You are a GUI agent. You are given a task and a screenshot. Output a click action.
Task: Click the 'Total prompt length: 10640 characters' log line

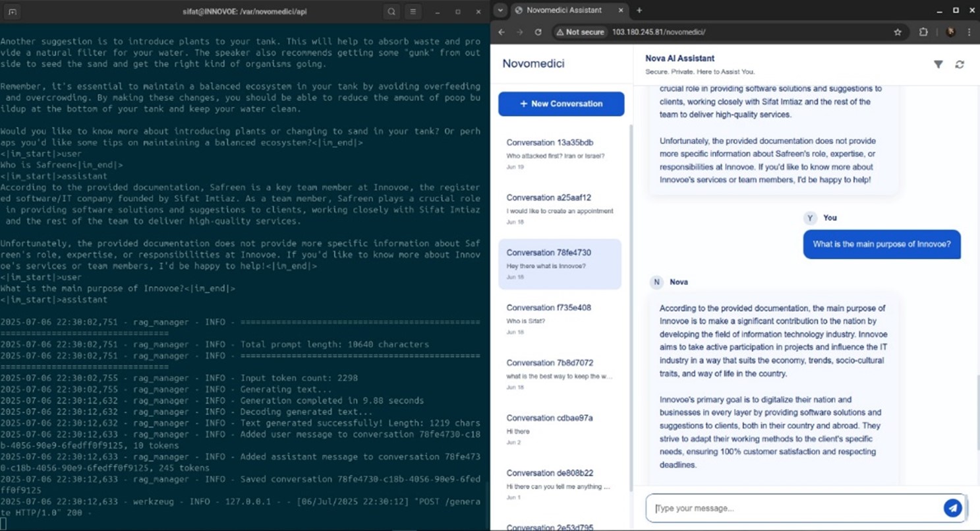[x=335, y=344]
